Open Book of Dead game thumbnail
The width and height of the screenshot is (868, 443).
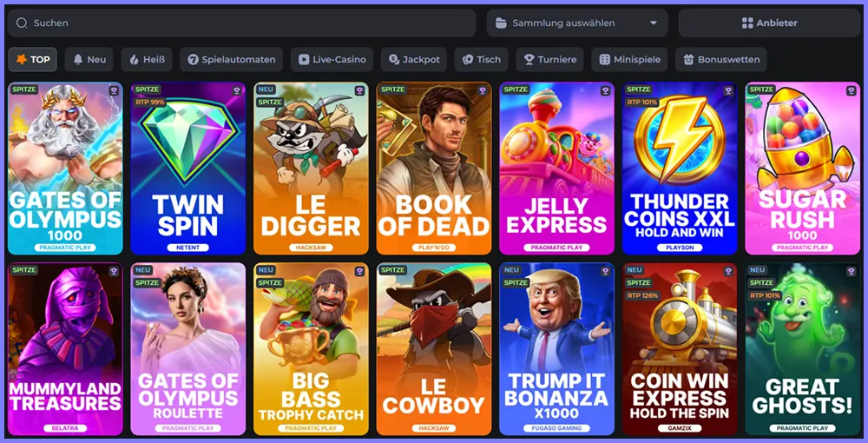coord(434,169)
